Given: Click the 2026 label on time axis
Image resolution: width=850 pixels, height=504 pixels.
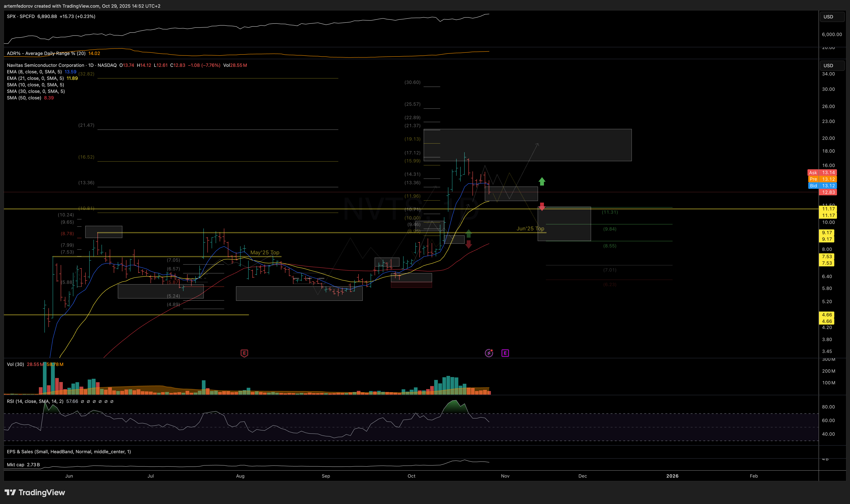Looking at the screenshot, I should tap(672, 476).
